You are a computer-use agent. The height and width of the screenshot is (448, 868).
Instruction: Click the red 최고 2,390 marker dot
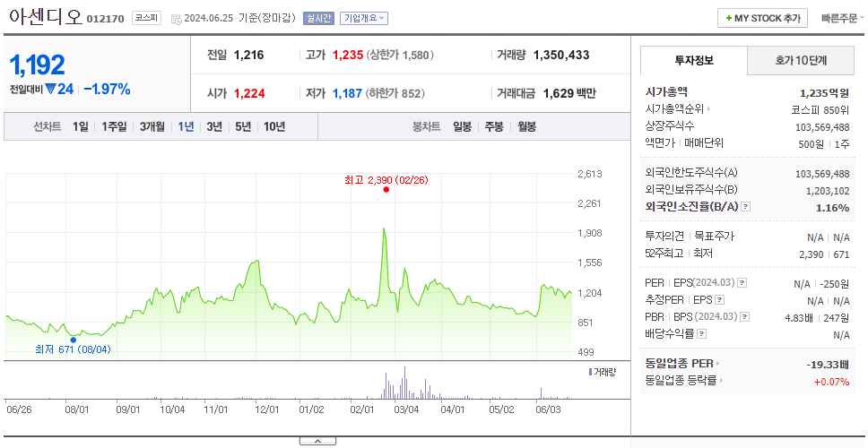click(x=386, y=190)
